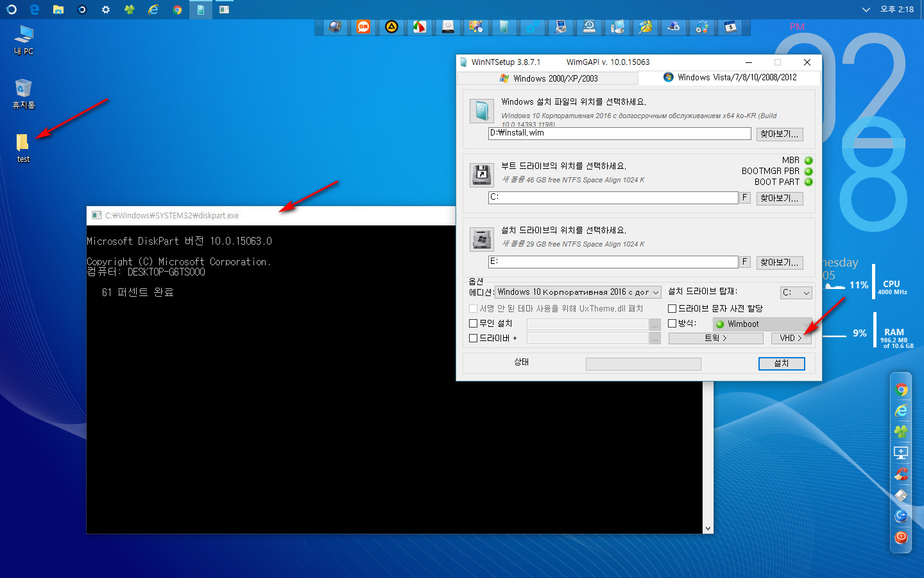The image size is (924, 578).
Task: Enable the 무인 설치 checkbox
Action: [x=474, y=324]
